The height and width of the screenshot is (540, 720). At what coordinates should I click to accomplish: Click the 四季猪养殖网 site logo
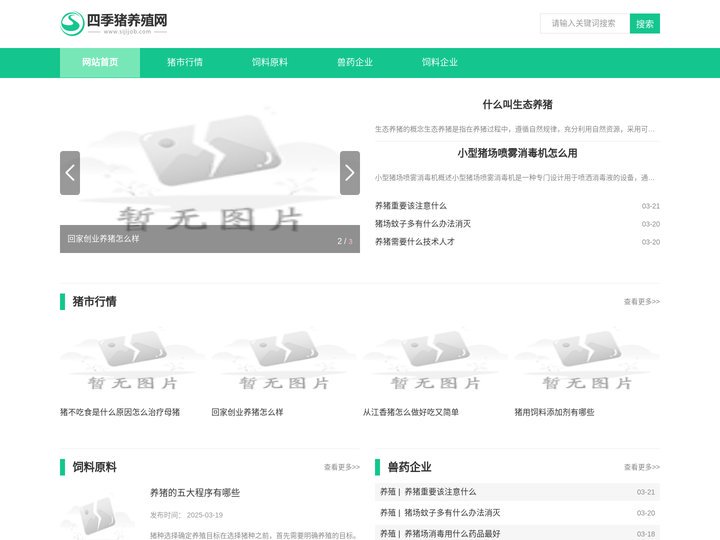pyautogui.click(x=114, y=23)
